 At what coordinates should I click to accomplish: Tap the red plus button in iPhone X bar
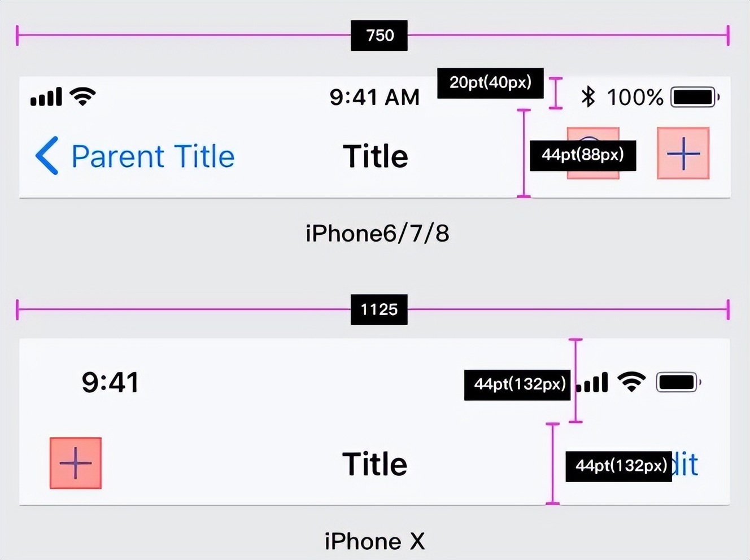[x=76, y=463]
